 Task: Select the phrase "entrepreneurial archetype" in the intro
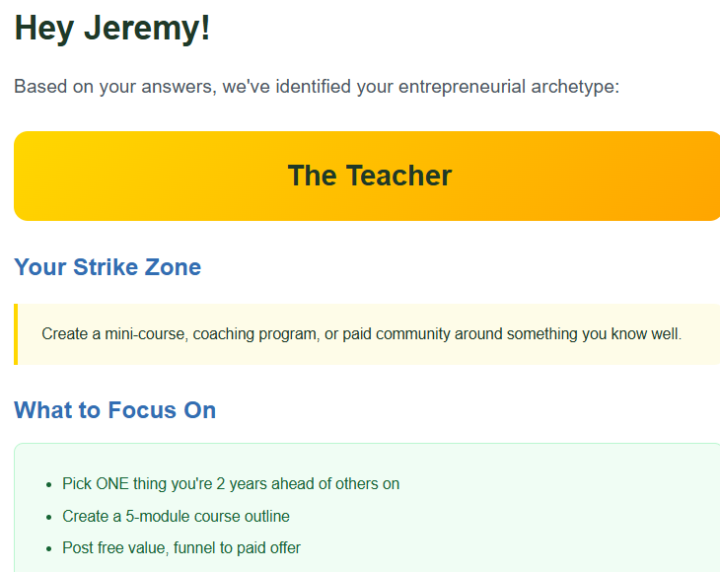508,87
